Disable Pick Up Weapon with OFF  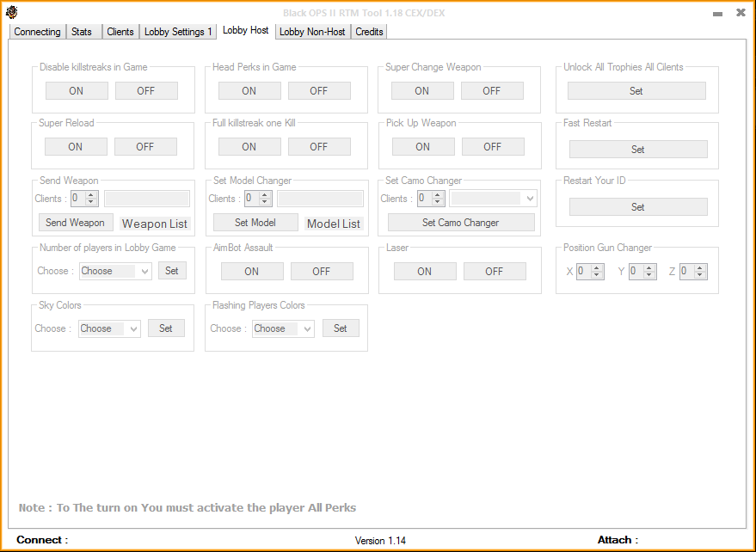(x=493, y=146)
